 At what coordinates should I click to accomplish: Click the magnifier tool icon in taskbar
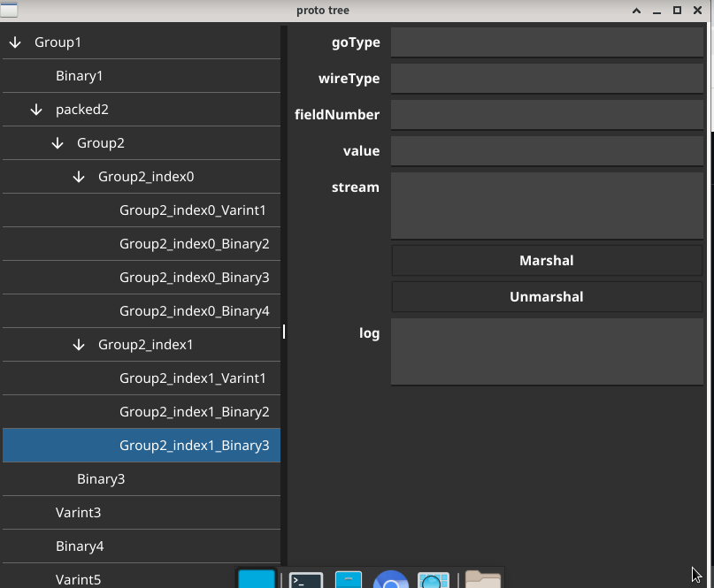(x=433, y=579)
